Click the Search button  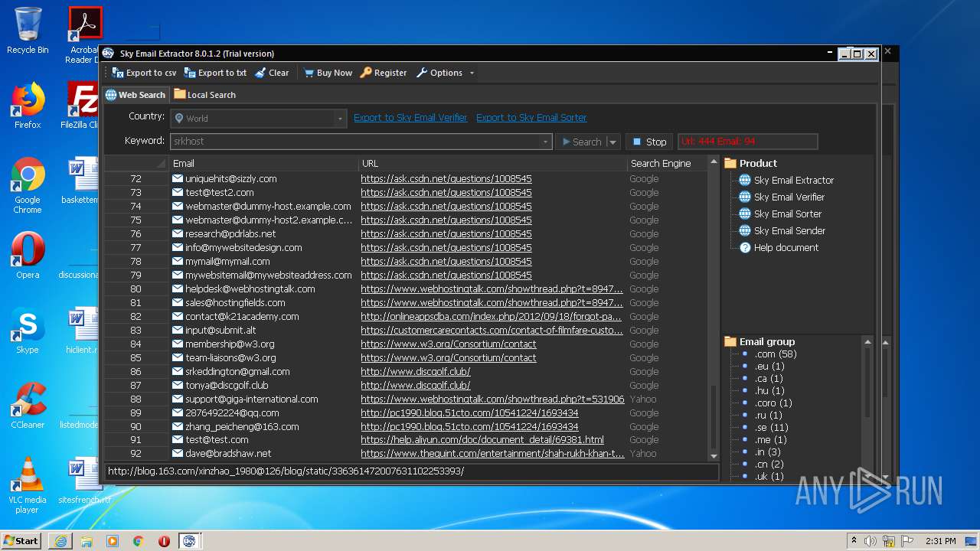click(x=581, y=142)
